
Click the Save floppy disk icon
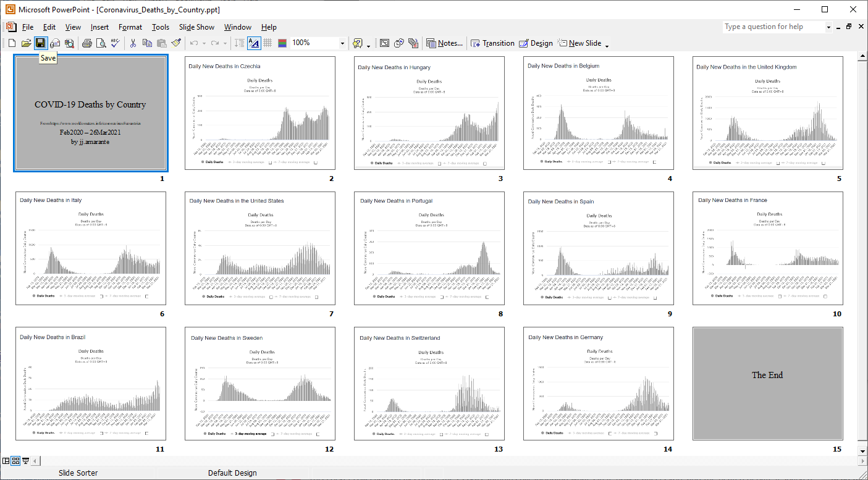[x=40, y=43]
